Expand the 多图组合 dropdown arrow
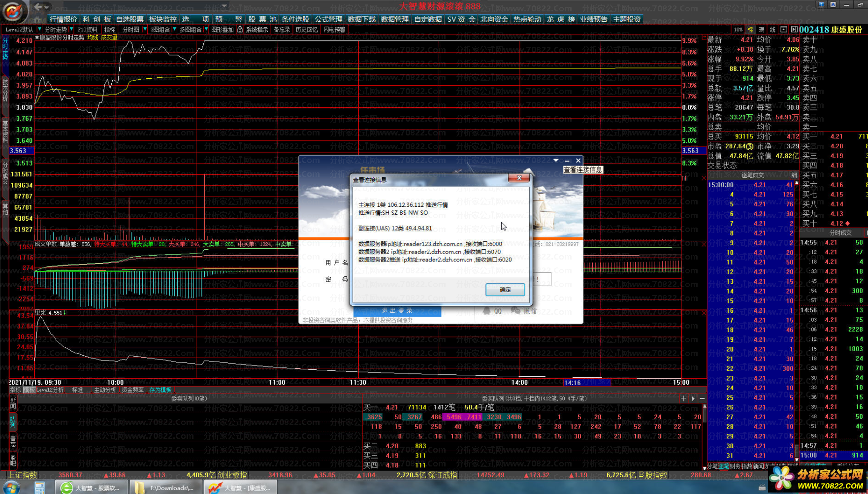Image resolution: width=868 pixels, height=494 pixels. [x=206, y=30]
